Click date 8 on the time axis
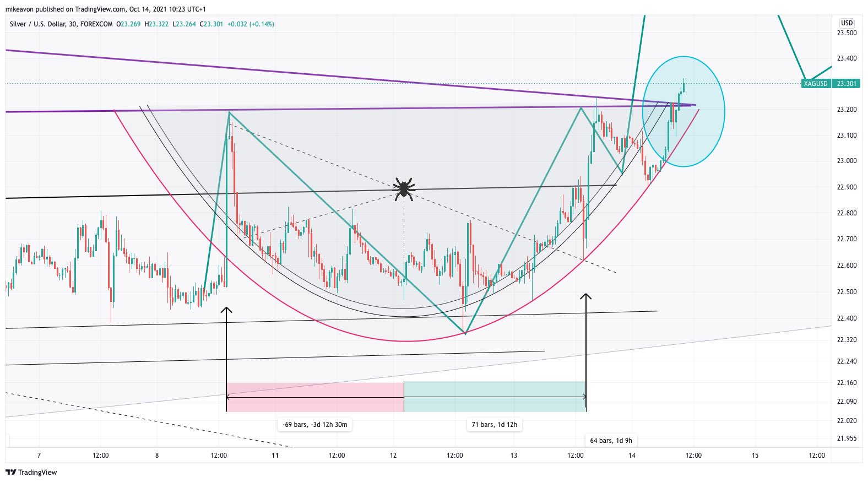 coord(157,456)
